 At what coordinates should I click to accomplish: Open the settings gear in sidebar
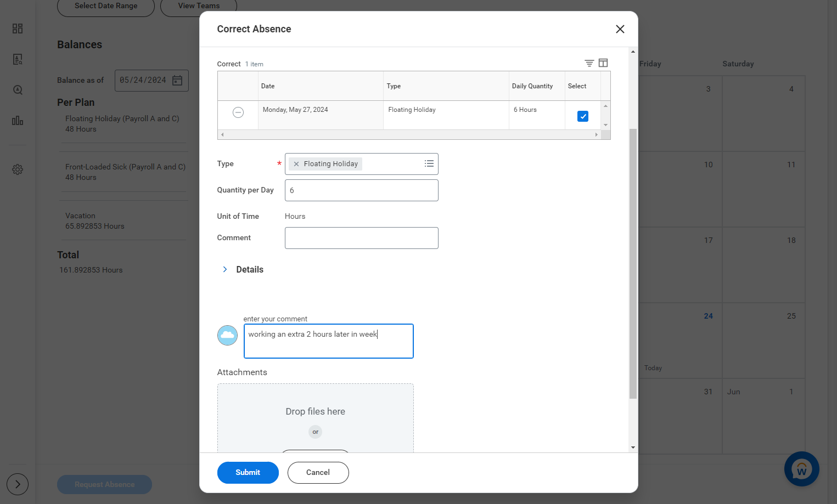[x=18, y=169]
